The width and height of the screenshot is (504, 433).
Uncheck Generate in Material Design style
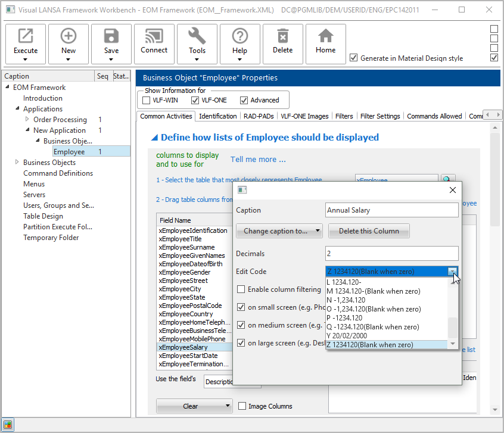point(354,58)
